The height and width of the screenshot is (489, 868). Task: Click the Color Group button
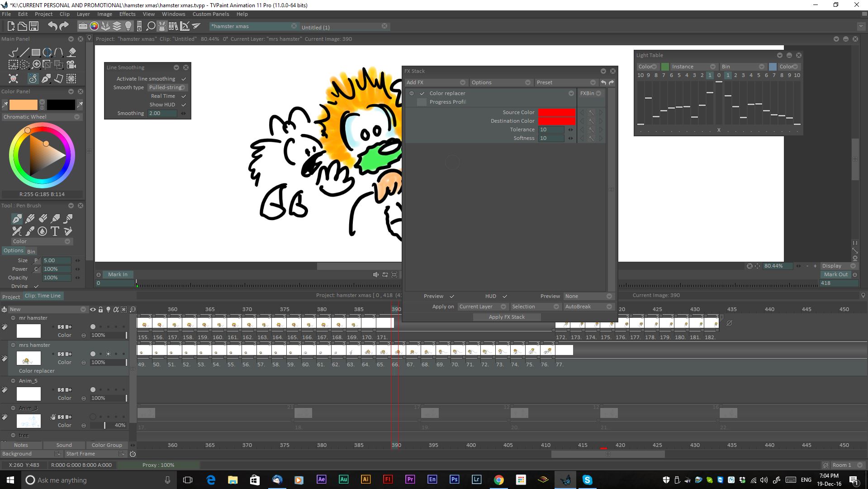107,445
